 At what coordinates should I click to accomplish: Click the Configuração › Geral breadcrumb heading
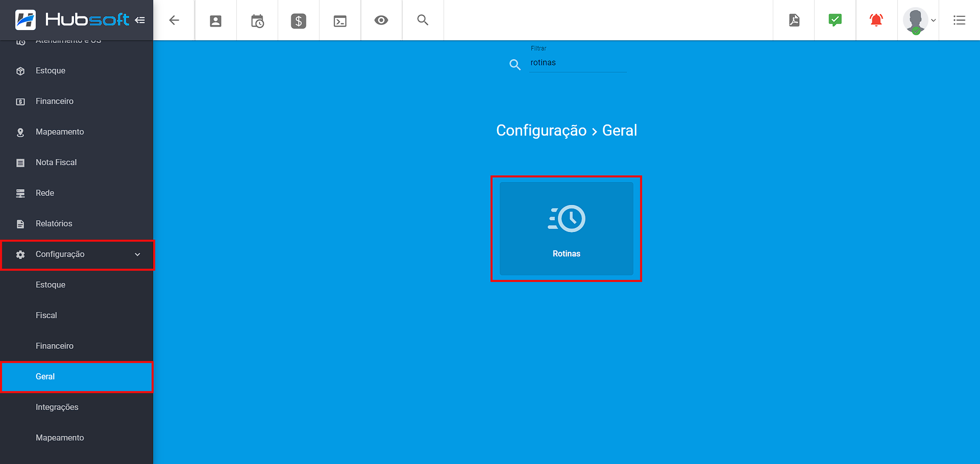point(567,131)
